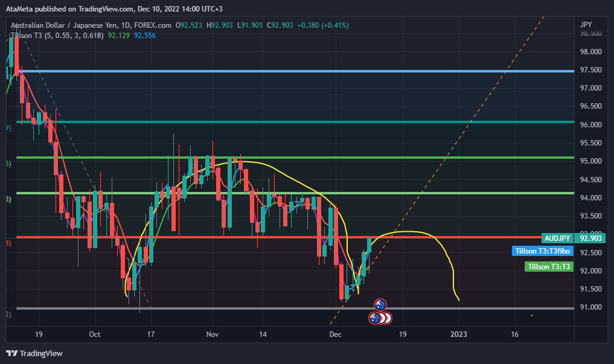Click the 93.500 price axis label
Viewport: 614px width, 364px height.
[590, 216]
